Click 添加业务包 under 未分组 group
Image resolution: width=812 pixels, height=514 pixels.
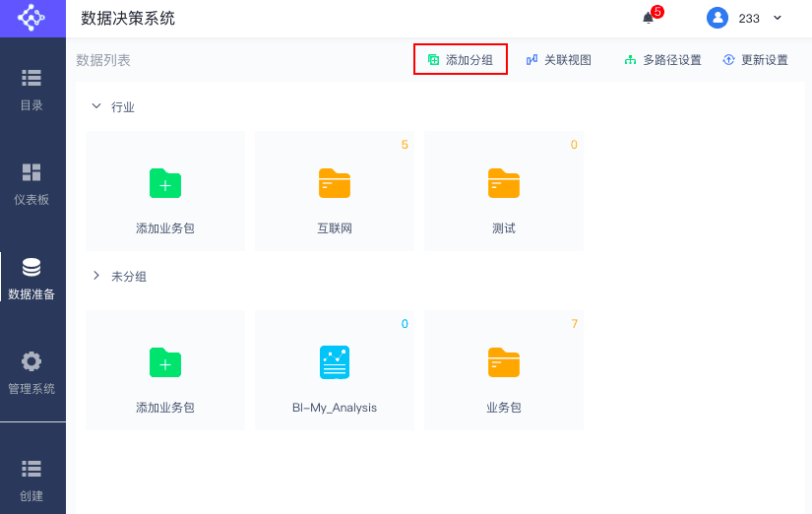(165, 370)
